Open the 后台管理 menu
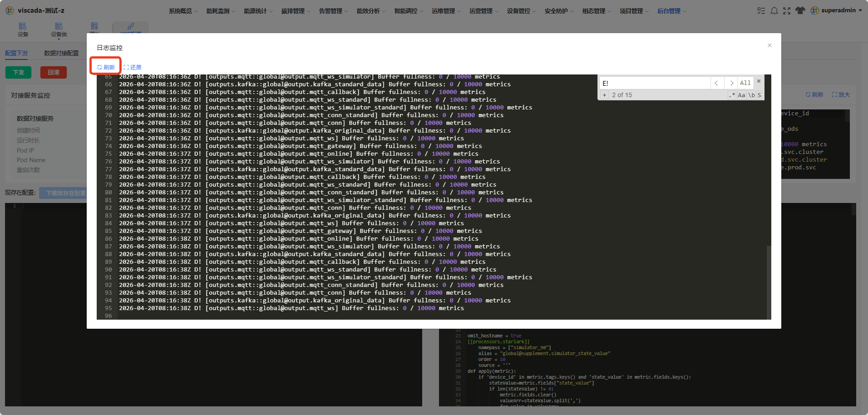868x415 pixels. 672,11
